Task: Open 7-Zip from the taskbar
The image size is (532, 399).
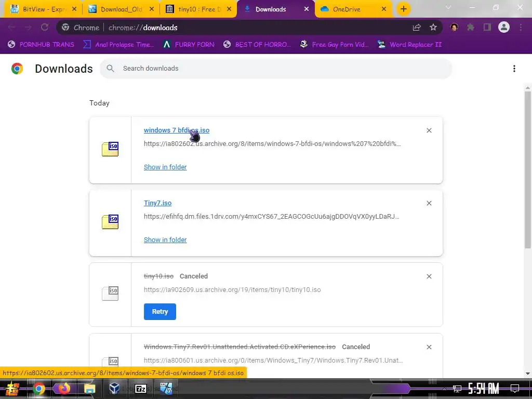Action: 140,389
